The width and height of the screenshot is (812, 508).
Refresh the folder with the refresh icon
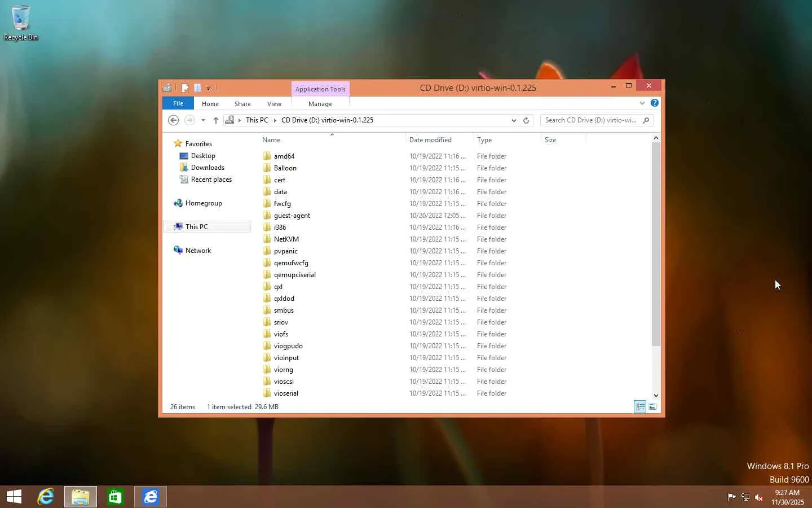click(526, 120)
